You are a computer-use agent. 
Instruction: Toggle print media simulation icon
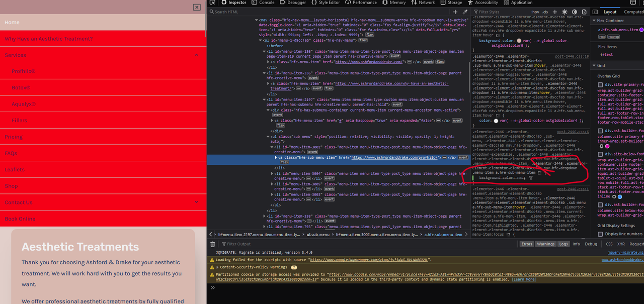point(584,12)
